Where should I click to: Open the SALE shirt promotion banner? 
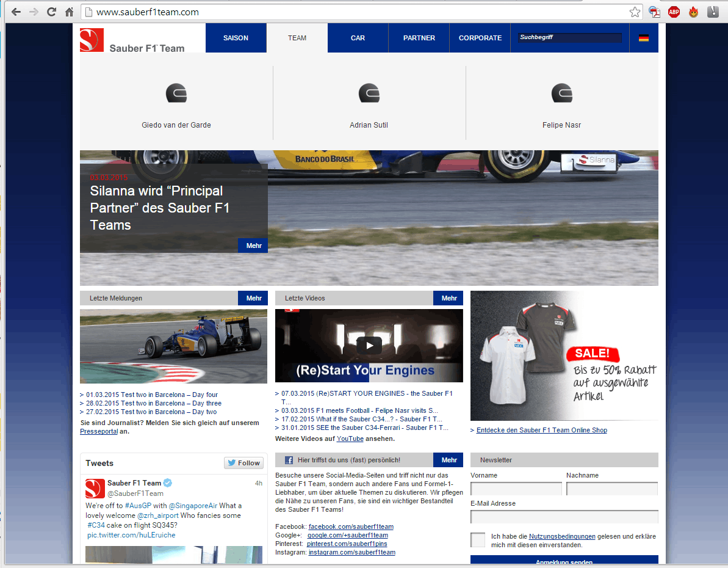564,355
